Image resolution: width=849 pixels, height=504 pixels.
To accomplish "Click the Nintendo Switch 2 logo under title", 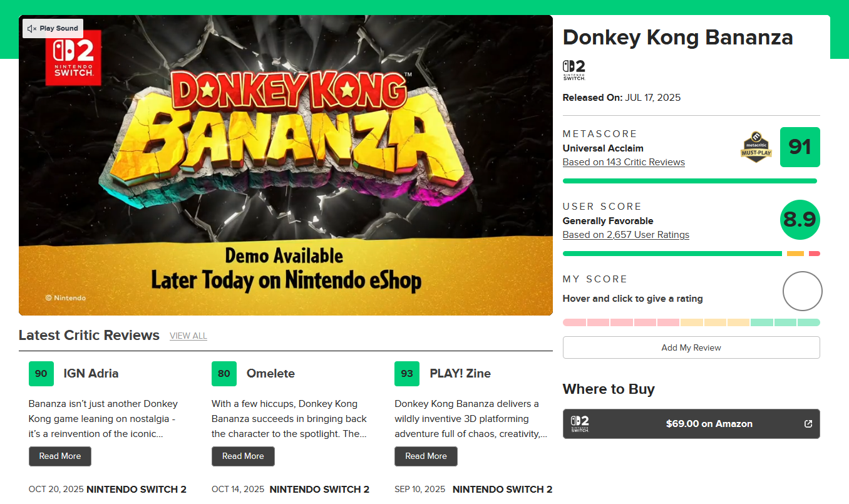I will [574, 69].
